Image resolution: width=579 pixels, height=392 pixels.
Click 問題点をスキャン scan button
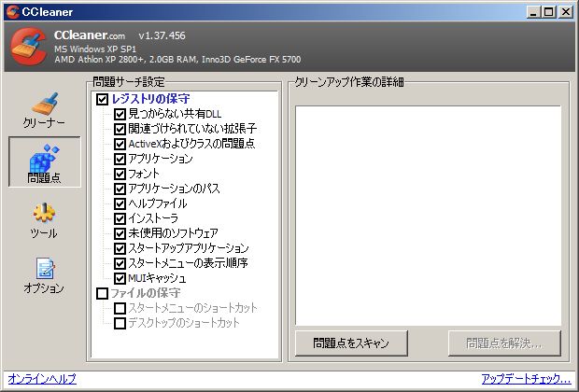(x=351, y=343)
